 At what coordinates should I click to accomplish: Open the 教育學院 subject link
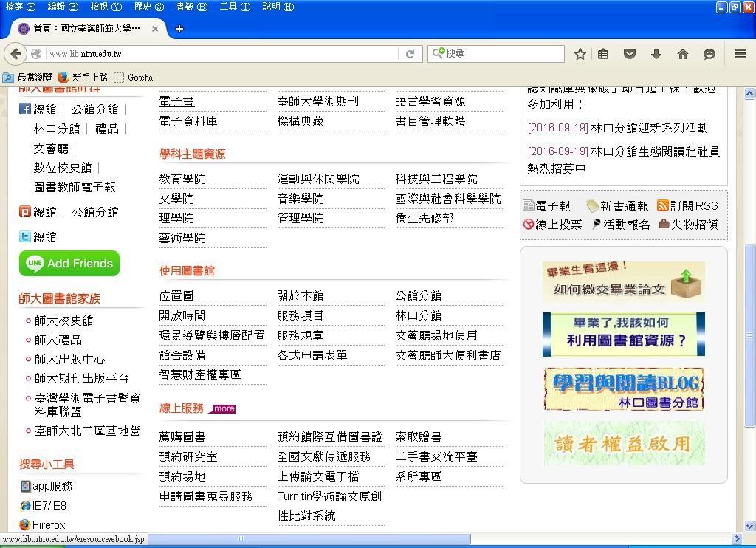click(182, 179)
